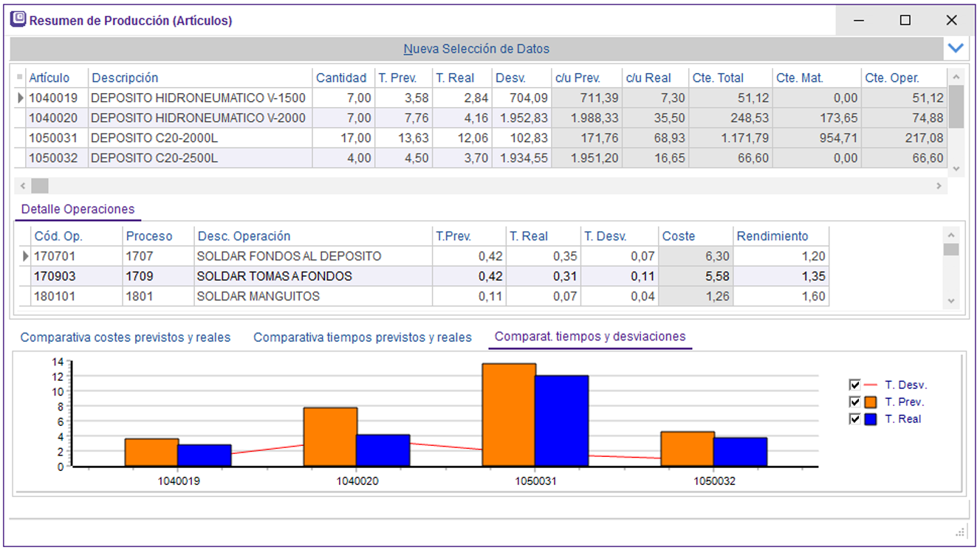Sort by the Cantidad column header
This screenshot has width=980, height=550.
tap(341, 78)
